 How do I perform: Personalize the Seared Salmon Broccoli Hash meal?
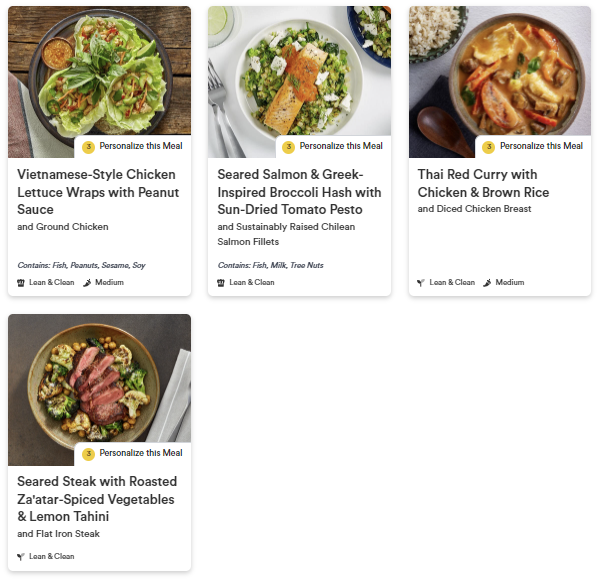click(x=340, y=146)
